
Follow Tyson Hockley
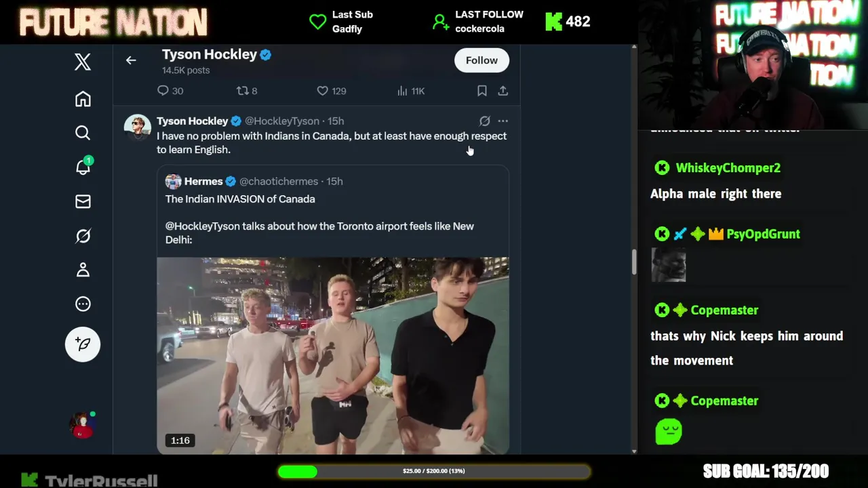[x=481, y=60]
